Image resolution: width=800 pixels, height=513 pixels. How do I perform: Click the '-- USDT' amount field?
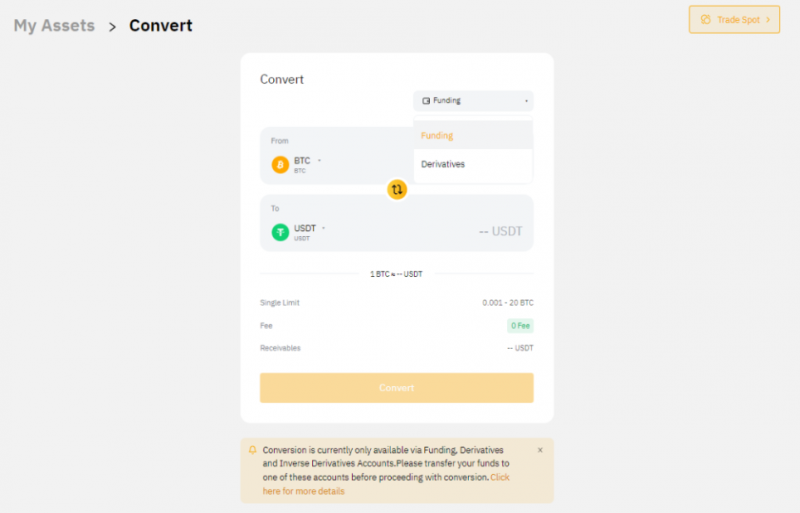pos(500,231)
